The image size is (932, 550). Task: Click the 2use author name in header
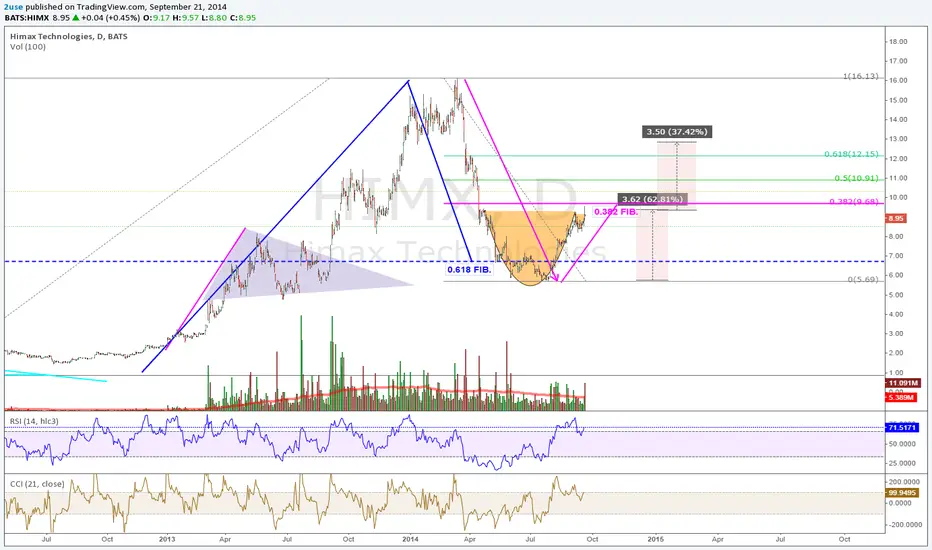[14, 7]
